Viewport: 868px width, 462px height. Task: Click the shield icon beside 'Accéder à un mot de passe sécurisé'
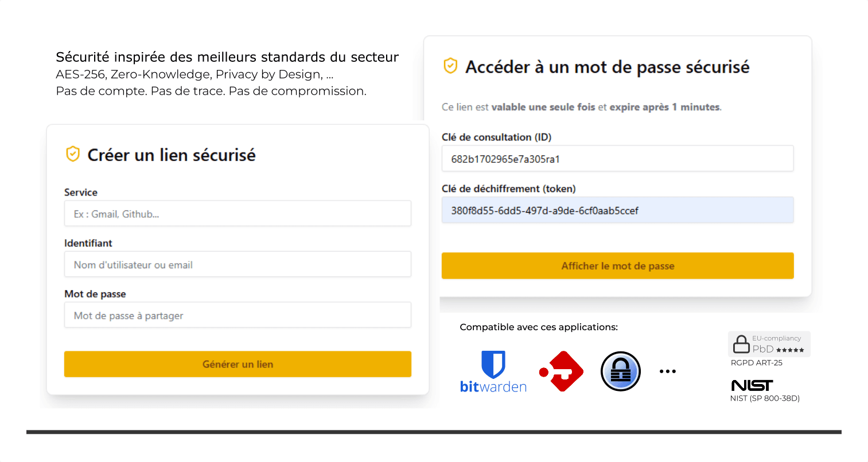450,66
